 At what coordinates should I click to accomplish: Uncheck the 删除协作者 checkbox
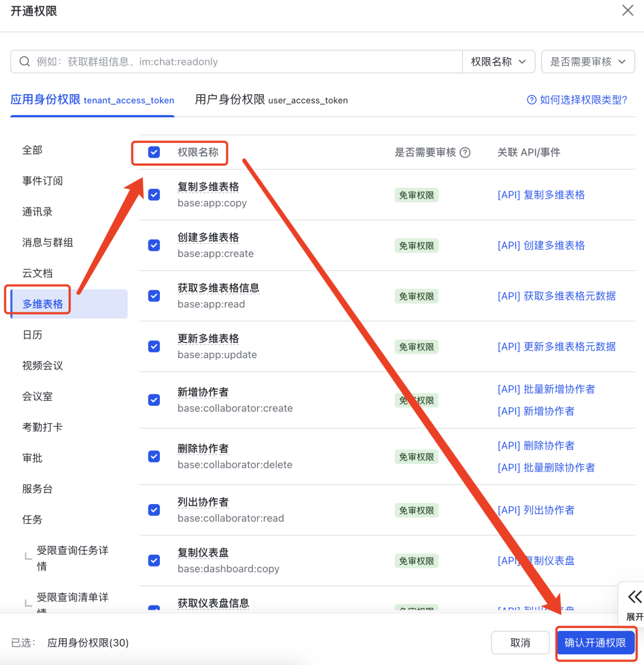click(154, 456)
